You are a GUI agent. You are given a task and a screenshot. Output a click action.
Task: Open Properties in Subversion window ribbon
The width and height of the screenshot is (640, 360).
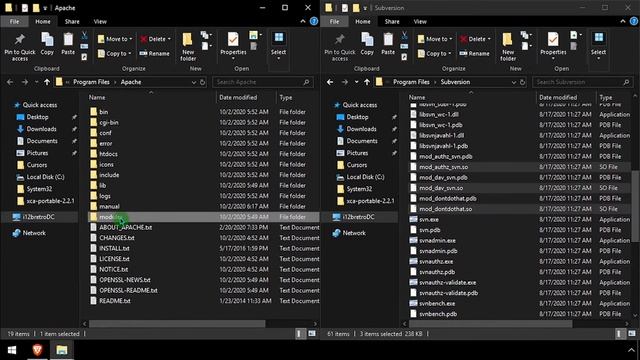553,46
